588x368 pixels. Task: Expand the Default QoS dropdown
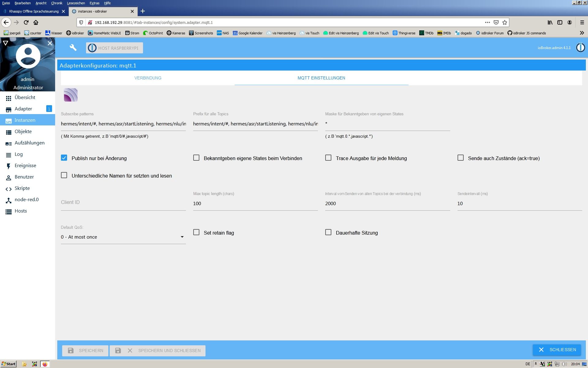click(x=182, y=236)
